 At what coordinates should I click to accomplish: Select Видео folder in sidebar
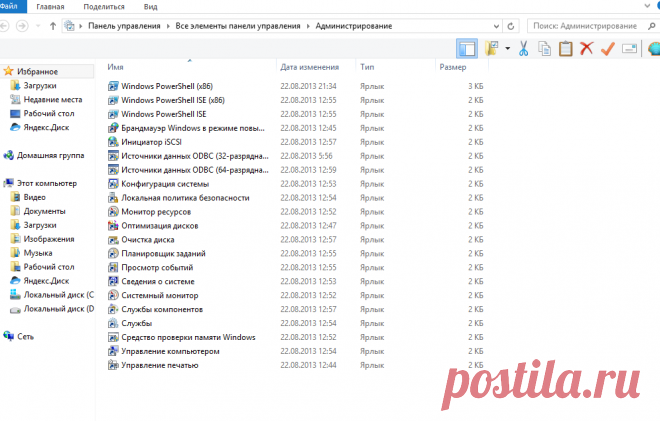(x=35, y=197)
